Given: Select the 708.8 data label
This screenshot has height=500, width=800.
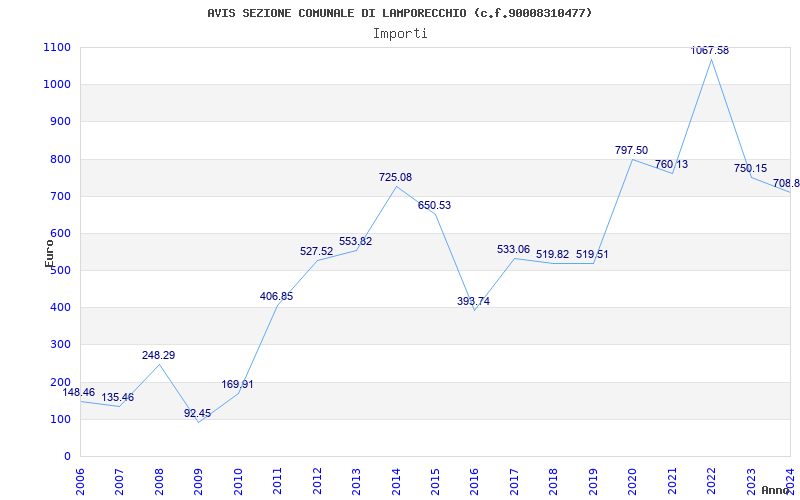Looking at the screenshot, I should 786,183.
